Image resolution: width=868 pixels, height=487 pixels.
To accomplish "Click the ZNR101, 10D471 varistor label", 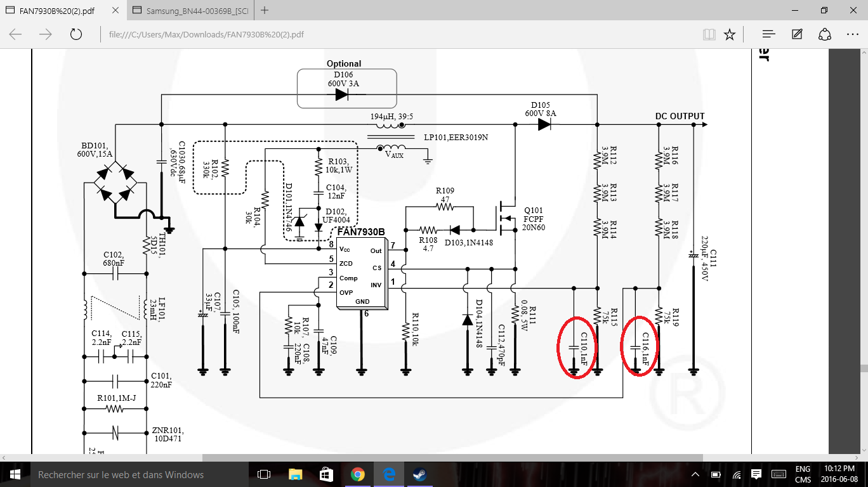I will (x=168, y=434).
